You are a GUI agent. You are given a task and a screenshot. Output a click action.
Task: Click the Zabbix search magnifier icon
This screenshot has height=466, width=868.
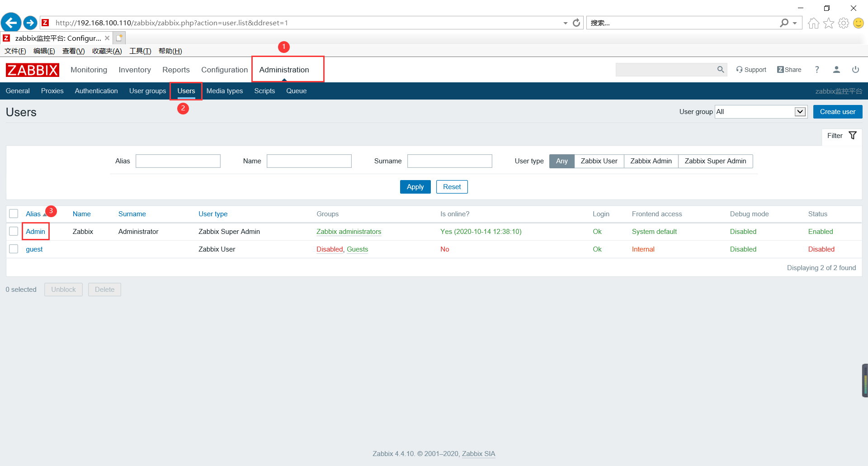[x=721, y=70]
